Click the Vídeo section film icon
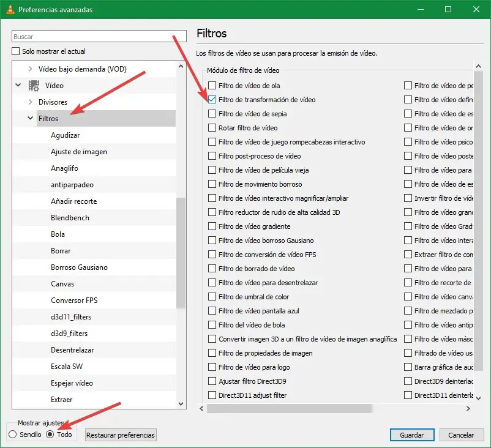491x448 pixels. point(34,86)
